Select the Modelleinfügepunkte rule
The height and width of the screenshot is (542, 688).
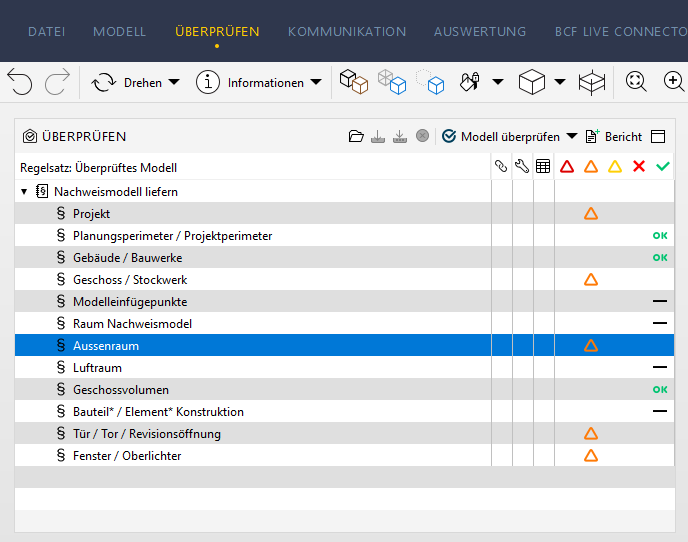[x=344, y=301]
